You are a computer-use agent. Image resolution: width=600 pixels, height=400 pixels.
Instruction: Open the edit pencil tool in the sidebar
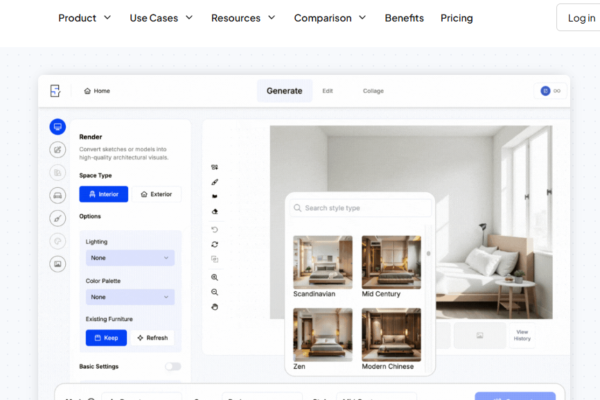point(57,150)
